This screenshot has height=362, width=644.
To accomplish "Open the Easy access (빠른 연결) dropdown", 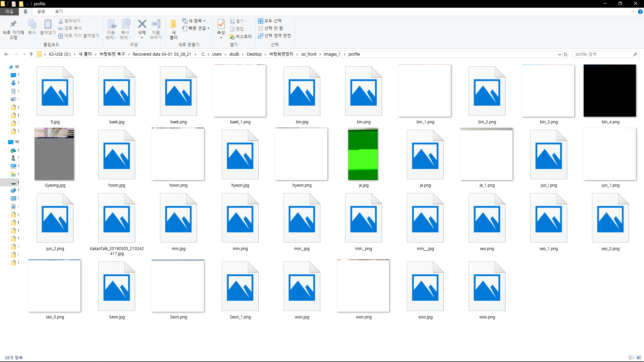I will 196,28.
